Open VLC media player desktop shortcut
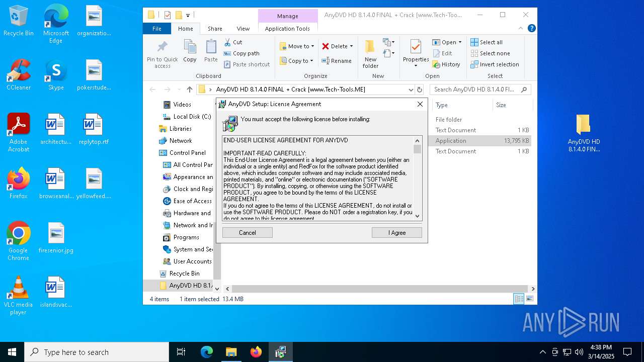Image resolution: width=644 pixels, height=362 pixels. (x=18, y=296)
